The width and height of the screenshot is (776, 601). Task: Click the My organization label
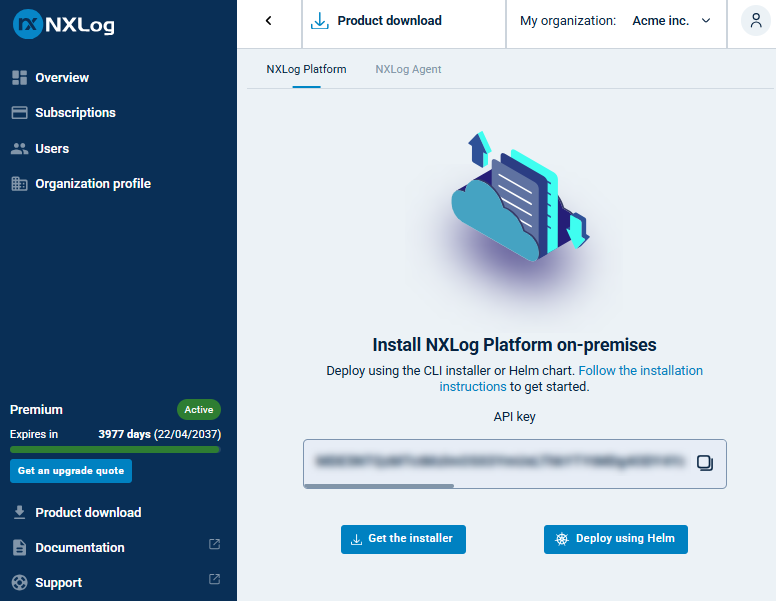568,21
